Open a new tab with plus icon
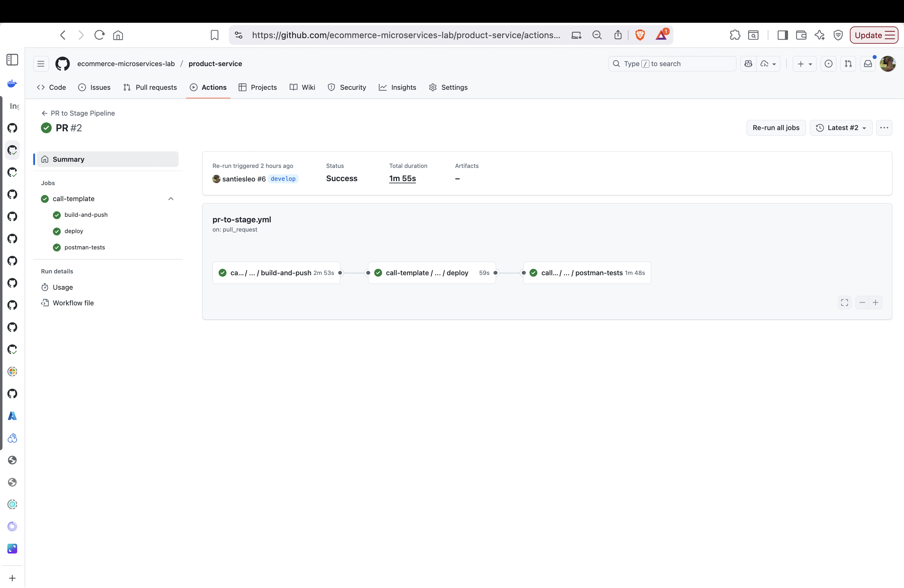904x588 pixels. (12, 578)
